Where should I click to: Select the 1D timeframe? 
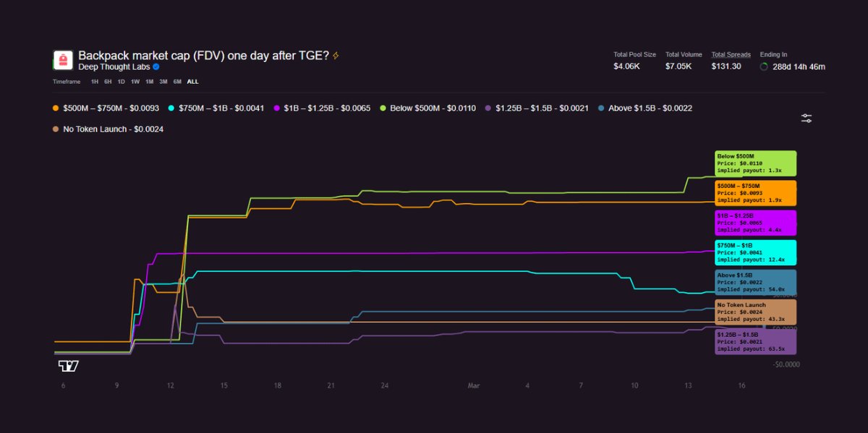point(121,82)
